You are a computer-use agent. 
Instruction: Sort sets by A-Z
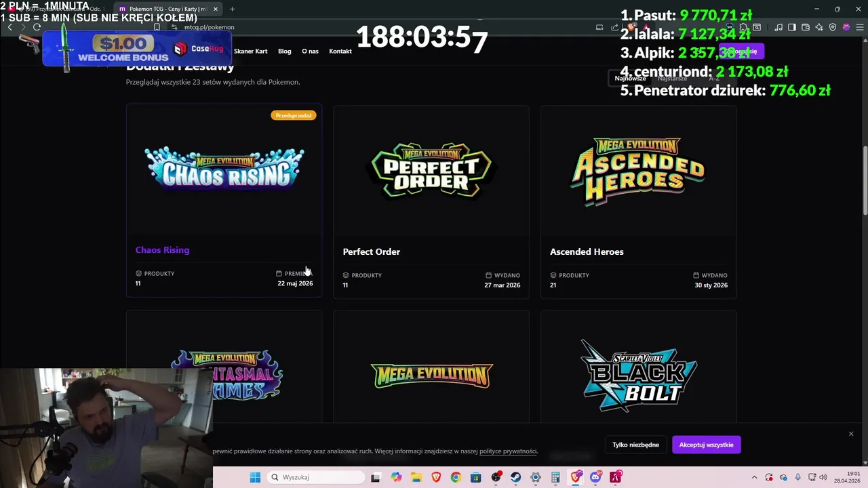[714, 78]
